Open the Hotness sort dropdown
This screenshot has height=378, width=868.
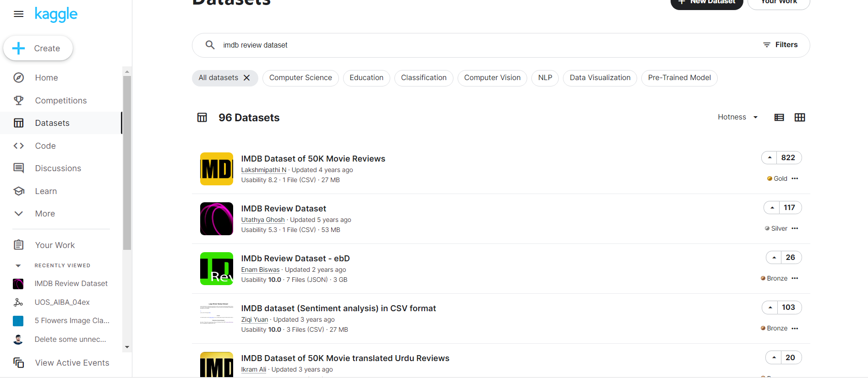pyautogui.click(x=738, y=117)
